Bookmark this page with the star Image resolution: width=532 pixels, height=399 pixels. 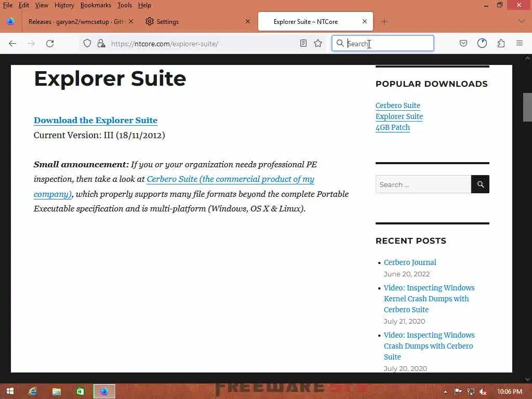(318, 44)
